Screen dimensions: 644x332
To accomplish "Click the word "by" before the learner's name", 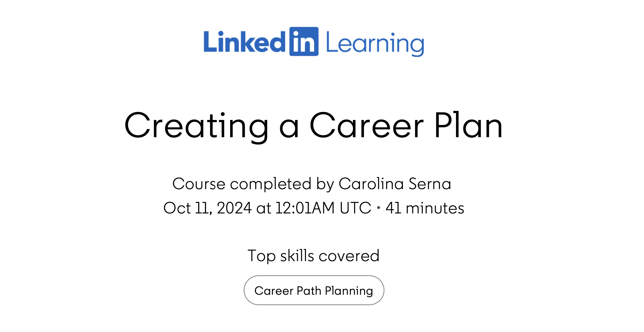I will (325, 185).
